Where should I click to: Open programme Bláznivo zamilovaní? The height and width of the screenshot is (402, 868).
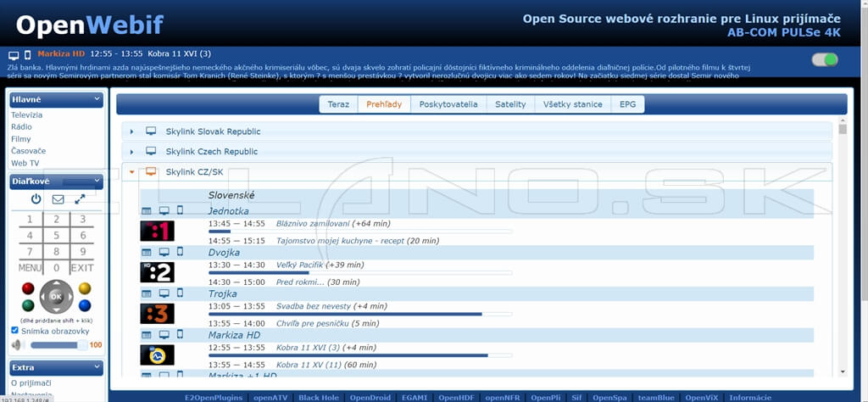tap(313, 224)
